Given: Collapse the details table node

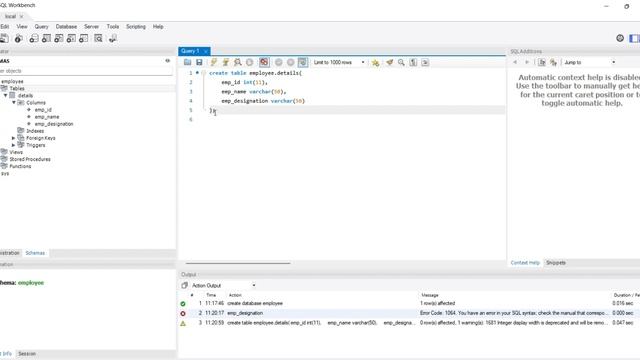Looking at the screenshot, I should click(x=6, y=95).
